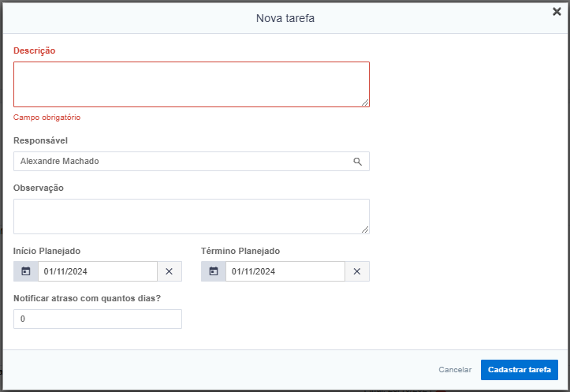
Task: Submit with Cadastrar tarefa button
Action: click(519, 370)
